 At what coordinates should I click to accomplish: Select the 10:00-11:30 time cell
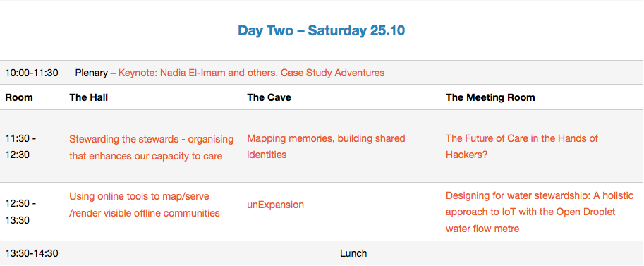point(32,73)
